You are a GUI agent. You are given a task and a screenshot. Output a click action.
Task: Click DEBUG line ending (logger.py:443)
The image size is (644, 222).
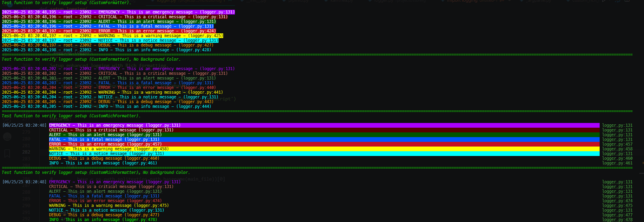[x=108, y=102]
